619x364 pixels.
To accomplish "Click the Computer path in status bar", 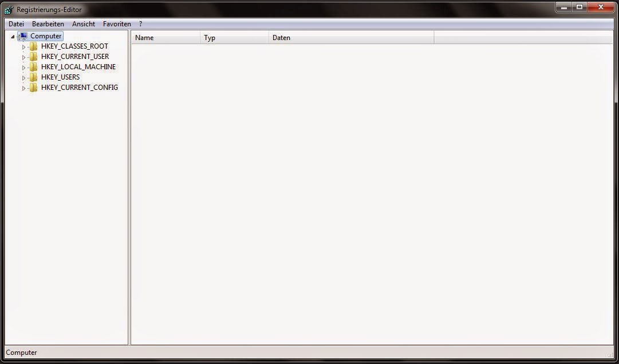I will coord(21,353).
